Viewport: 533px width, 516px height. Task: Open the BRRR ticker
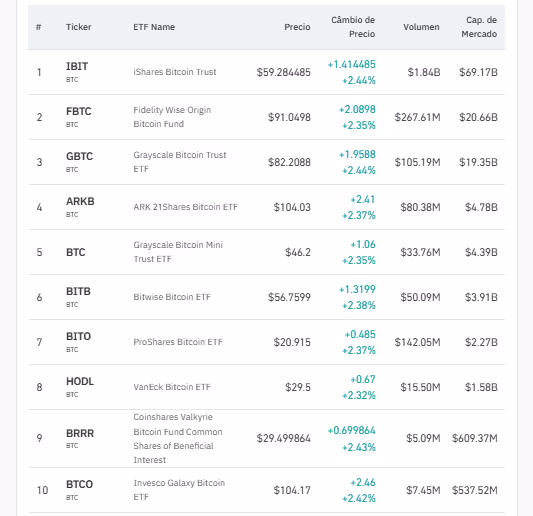click(x=80, y=433)
